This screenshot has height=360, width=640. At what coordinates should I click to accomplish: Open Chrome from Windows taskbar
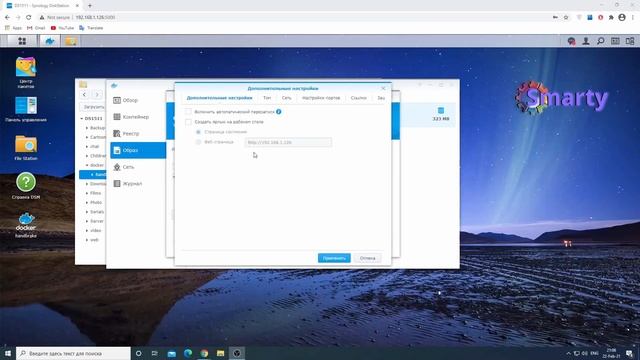tap(204, 353)
